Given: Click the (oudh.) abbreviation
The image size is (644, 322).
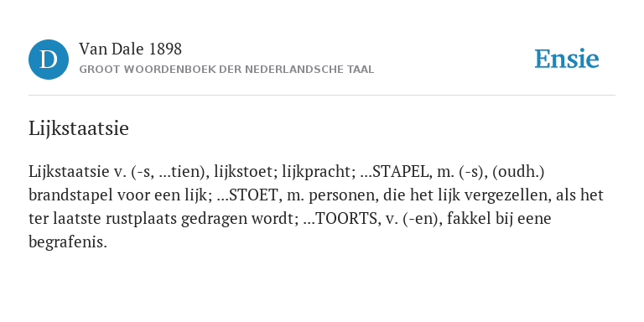Looking at the screenshot, I should 518,172.
